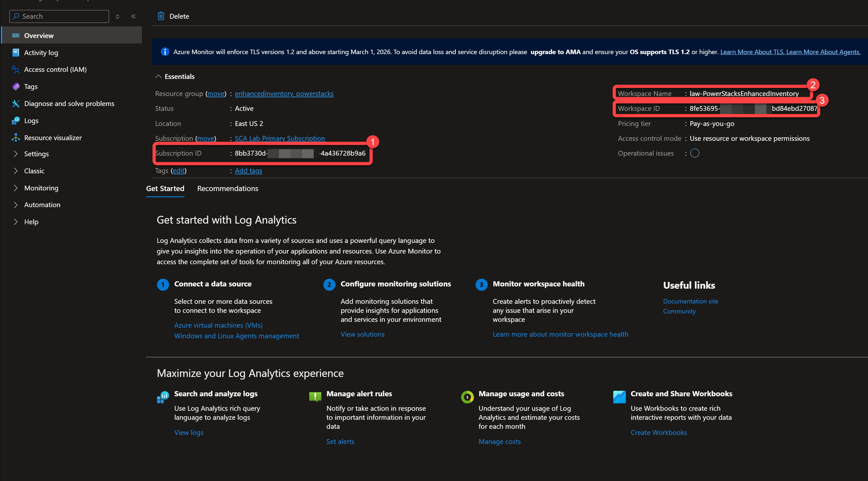Viewport: 868px width, 481px height.
Task: Click the sidebar collapse double-chevron icon
Action: [133, 16]
